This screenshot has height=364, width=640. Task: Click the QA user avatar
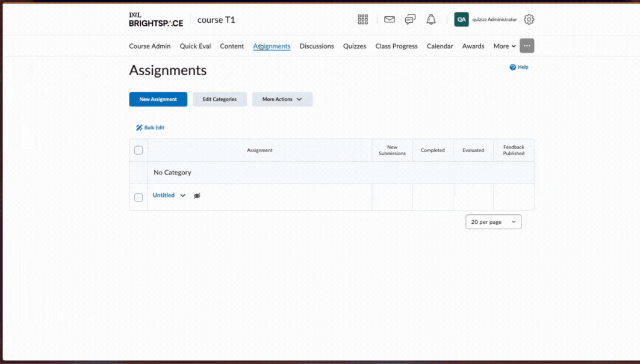pos(461,19)
